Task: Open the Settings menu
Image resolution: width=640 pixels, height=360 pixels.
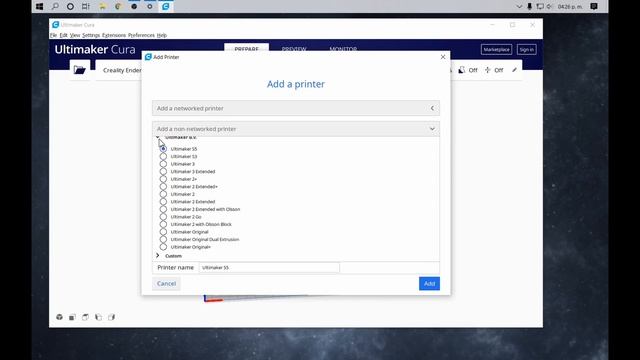Action: tap(91, 36)
